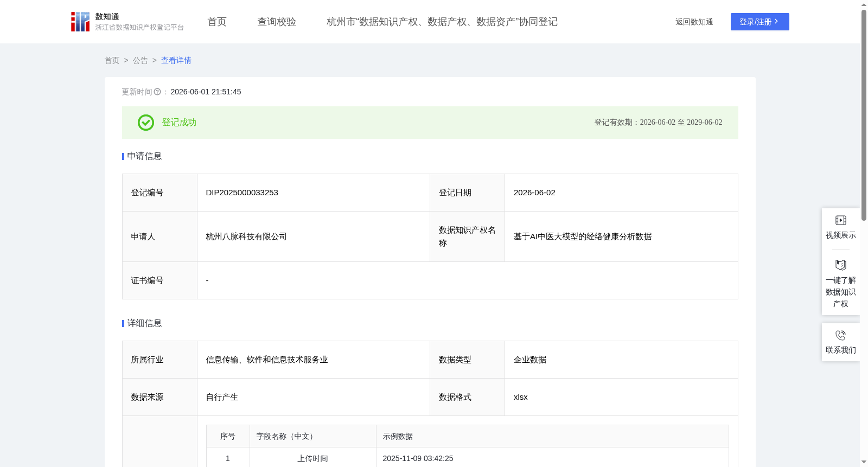Screen dimensions: 868x467
Task: Click the green 登记成功 checkmark icon
Action: pos(146,123)
